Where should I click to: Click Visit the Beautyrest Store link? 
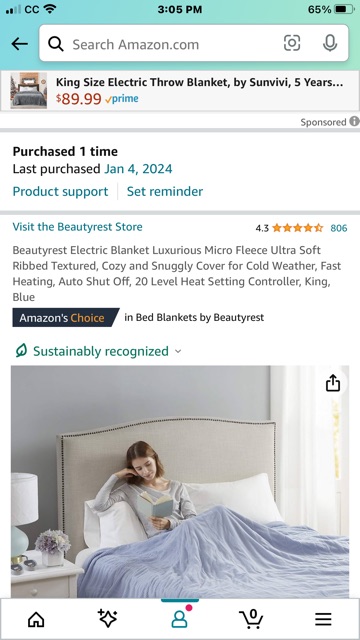(x=78, y=227)
